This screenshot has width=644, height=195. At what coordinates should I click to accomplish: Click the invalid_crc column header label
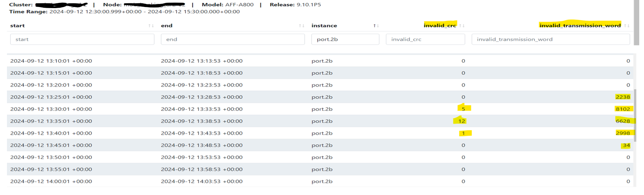tap(439, 25)
